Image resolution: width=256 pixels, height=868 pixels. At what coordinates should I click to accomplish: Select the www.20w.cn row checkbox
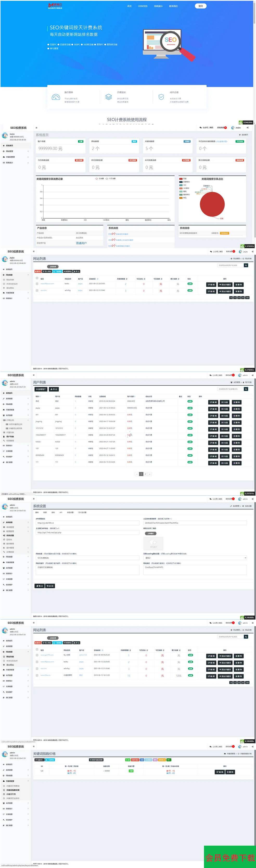click(x=37, y=675)
